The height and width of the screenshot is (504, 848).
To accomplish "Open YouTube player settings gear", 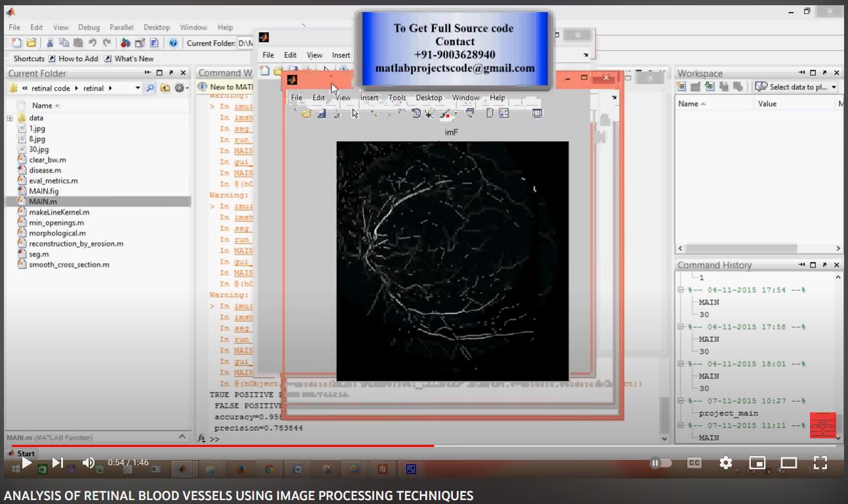I will point(725,463).
